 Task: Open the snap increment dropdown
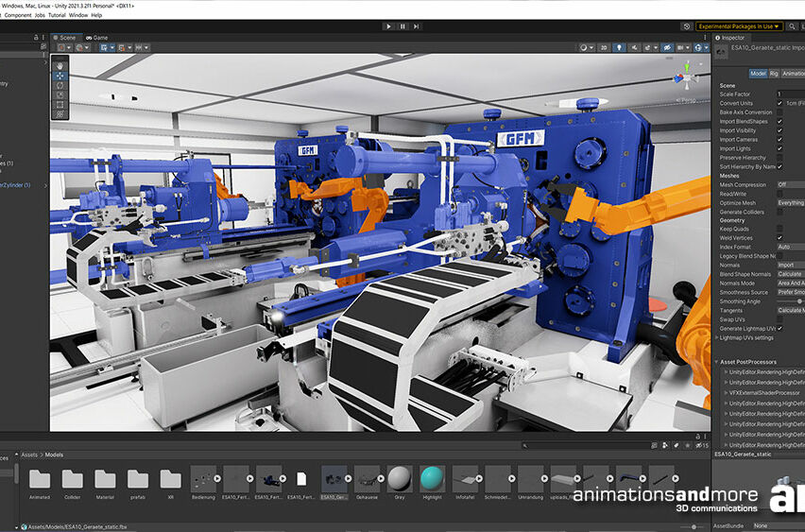click(x=142, y=47)
